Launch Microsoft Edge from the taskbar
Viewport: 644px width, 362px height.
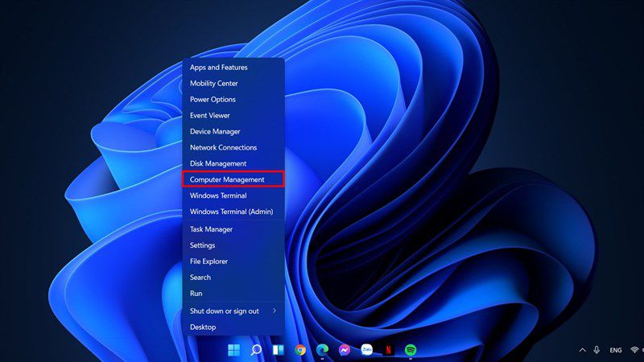click(323, 350)
